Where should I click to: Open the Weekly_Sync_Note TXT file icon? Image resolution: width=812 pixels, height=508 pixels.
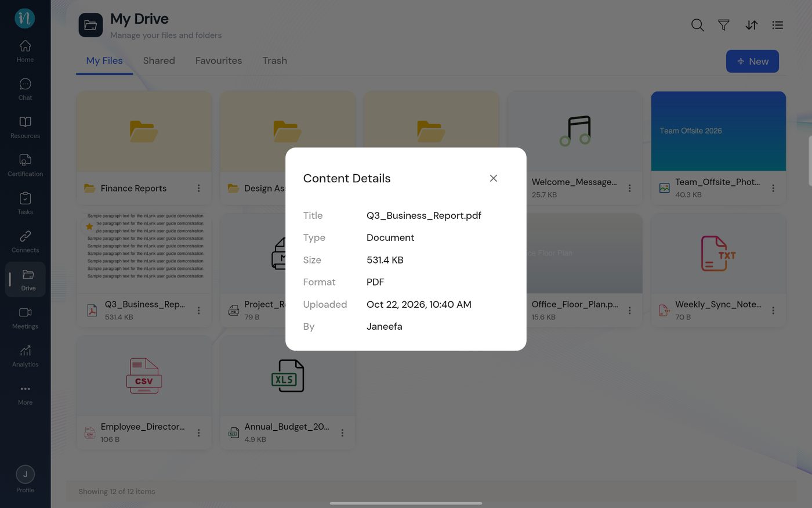pyautogui.click(x=718, y=254)
